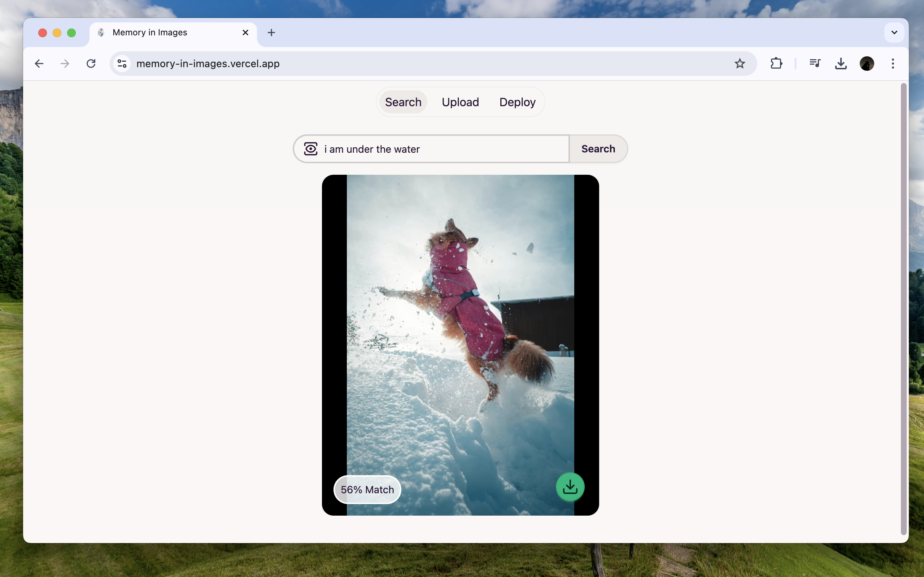The width and height of the screenshot is (924, 577).
Task: Go back to the previous page
Action: click(x=39, y=63)
